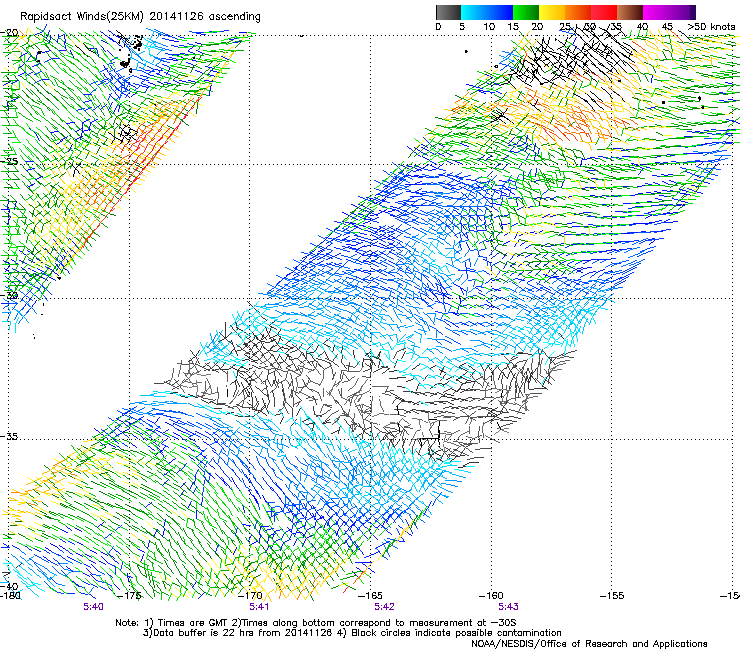
Task: Click the -170 longitude axis label
Action: 251,596
